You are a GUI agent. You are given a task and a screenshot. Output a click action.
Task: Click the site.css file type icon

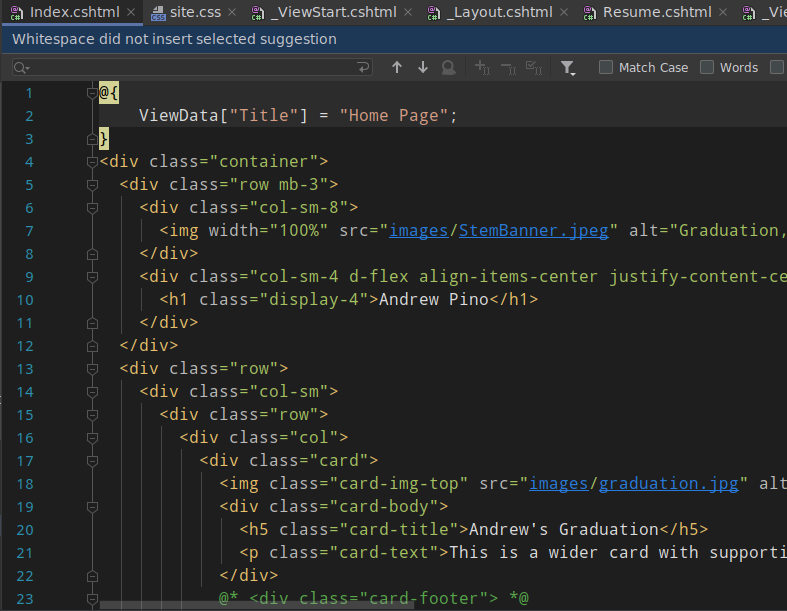coord(158,13)
